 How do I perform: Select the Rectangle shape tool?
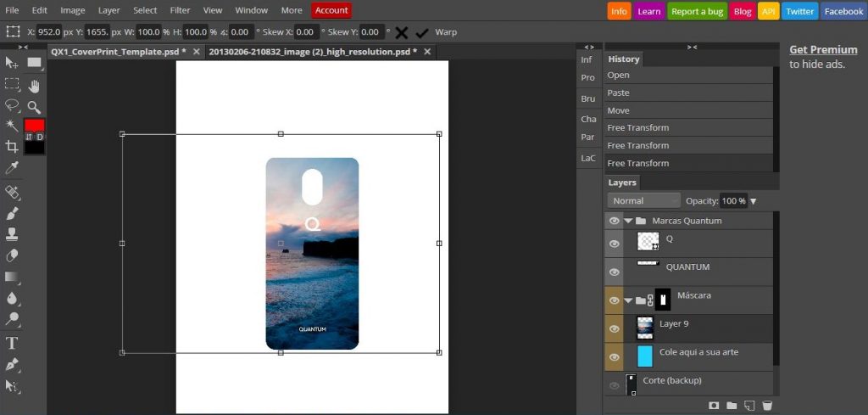click(x=34, y=63)
